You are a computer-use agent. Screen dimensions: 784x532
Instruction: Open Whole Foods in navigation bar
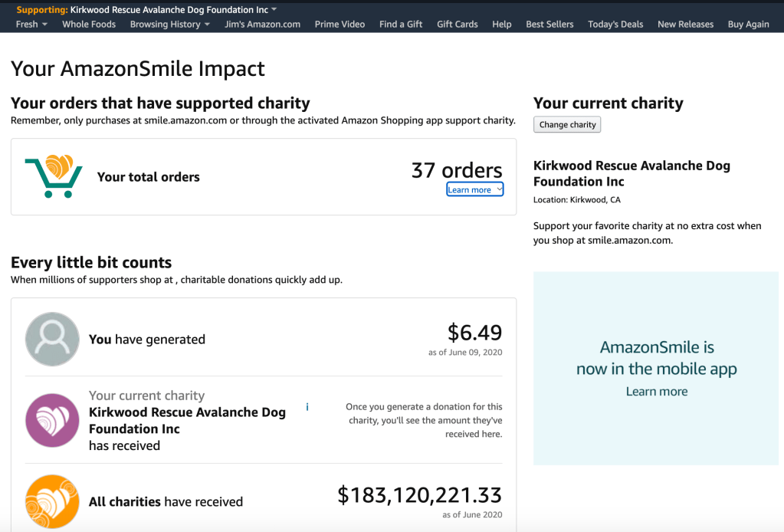tap(89, 24)
